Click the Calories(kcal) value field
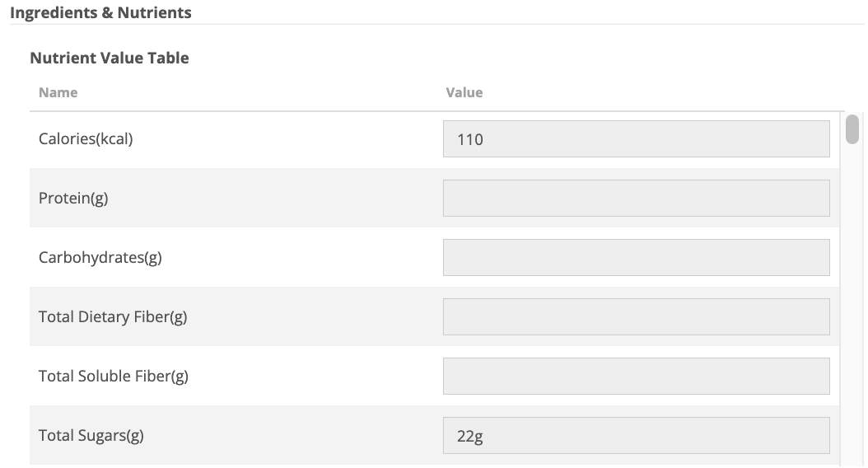Image resolution: width=868 pixels, height=468 pixels. click(x=636, y=139)
